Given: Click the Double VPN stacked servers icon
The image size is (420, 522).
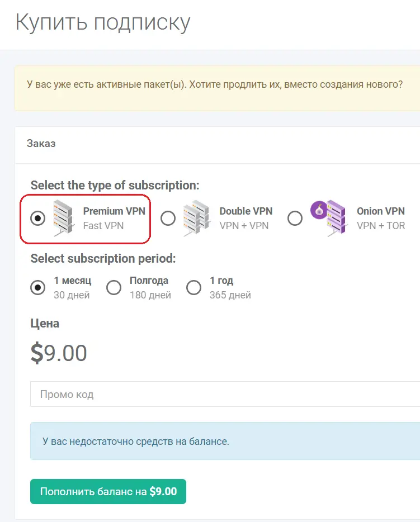Looking at the screenshot, I should 196,218.
